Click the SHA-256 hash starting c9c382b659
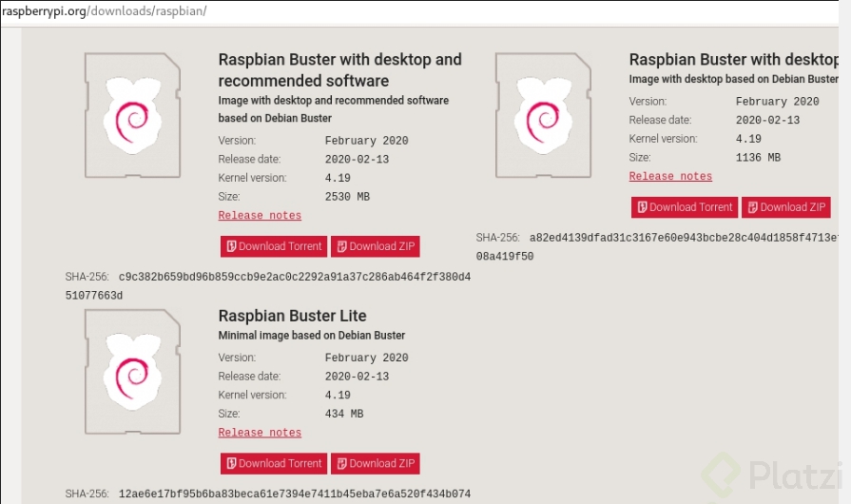Screen dimensions: 851x504 click(x=295, y=277)
